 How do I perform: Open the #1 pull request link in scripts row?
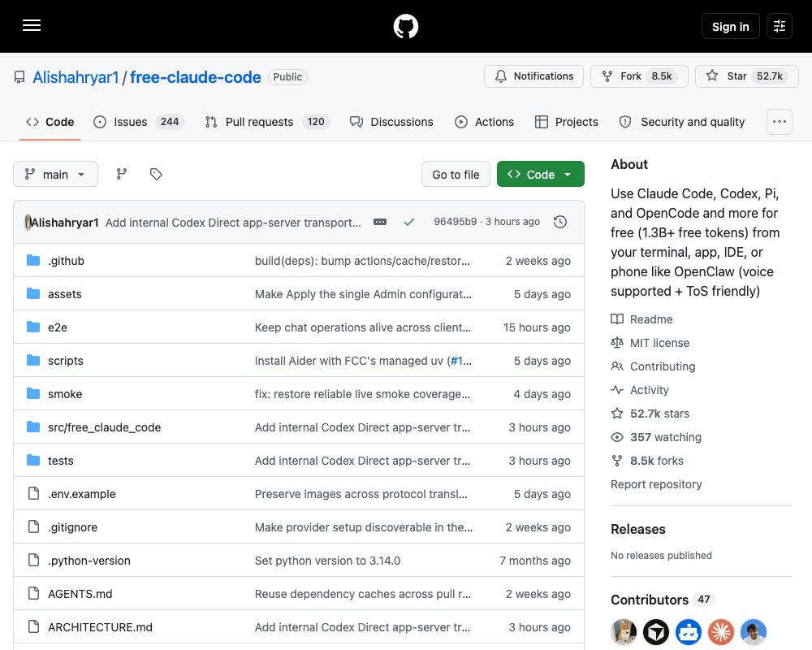coord(456,361)
